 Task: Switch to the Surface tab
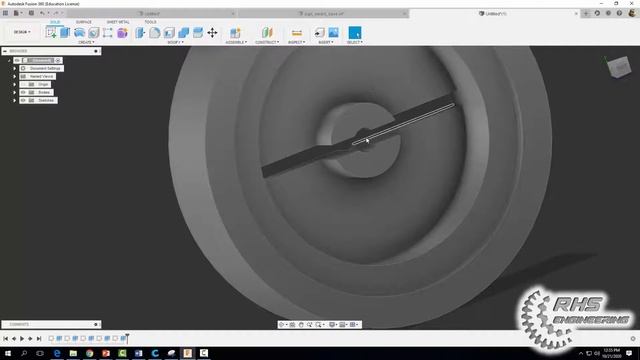(84, 22)
